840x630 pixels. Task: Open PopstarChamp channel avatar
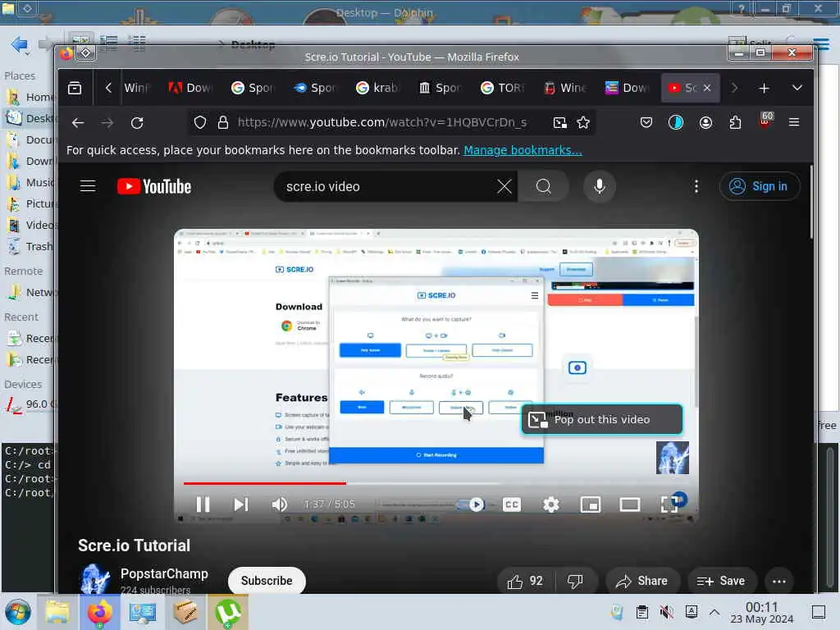click(95, 579)
